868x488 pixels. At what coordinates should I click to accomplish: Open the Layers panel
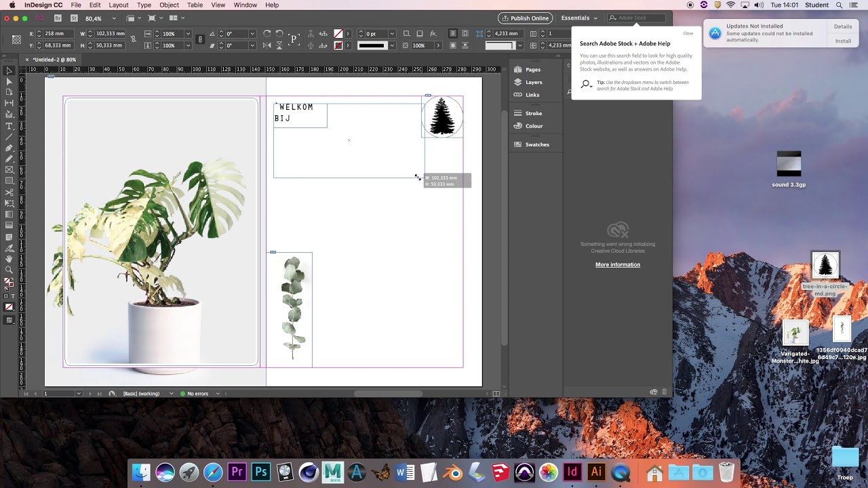point(533,82)
